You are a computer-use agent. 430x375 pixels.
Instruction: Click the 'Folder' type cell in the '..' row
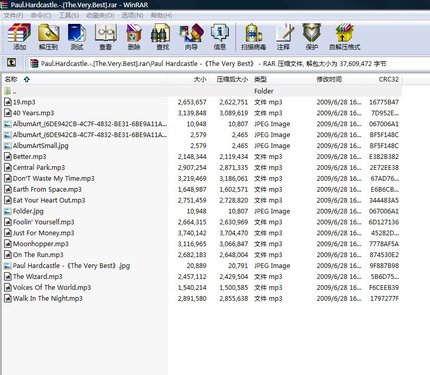(264, 91)
